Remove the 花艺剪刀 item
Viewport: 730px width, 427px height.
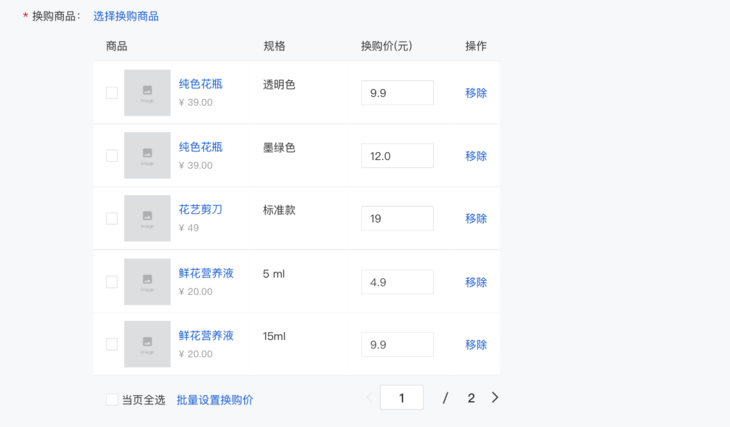(476, 218)
